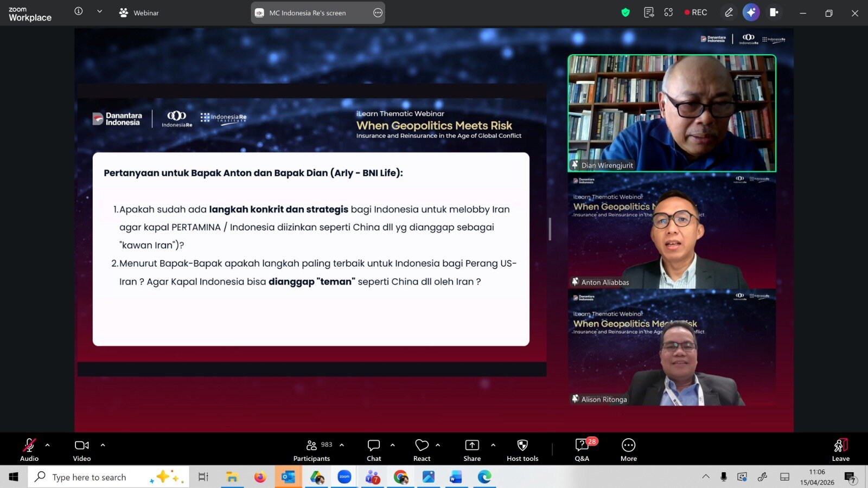Image resolution: width=868 pixels, height=488 pixels.
Task: Click Anton Aliabbas's video thumbnail
Action: point(672,230)
